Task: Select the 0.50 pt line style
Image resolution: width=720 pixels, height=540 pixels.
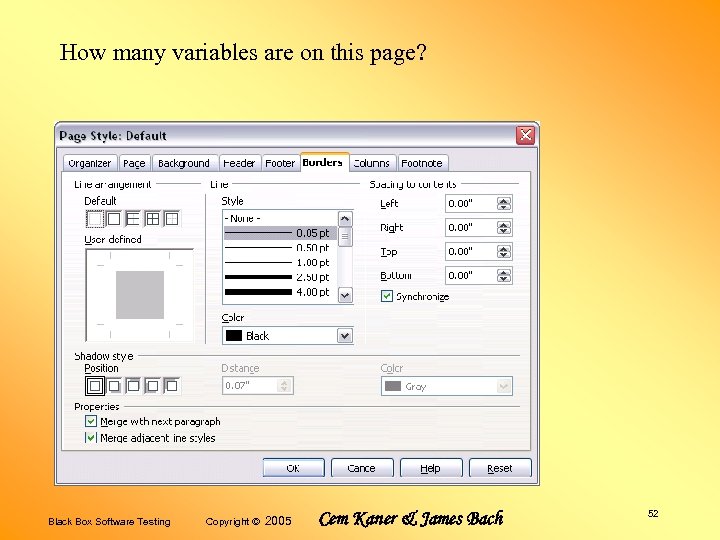Action: [x=280, y=248]
